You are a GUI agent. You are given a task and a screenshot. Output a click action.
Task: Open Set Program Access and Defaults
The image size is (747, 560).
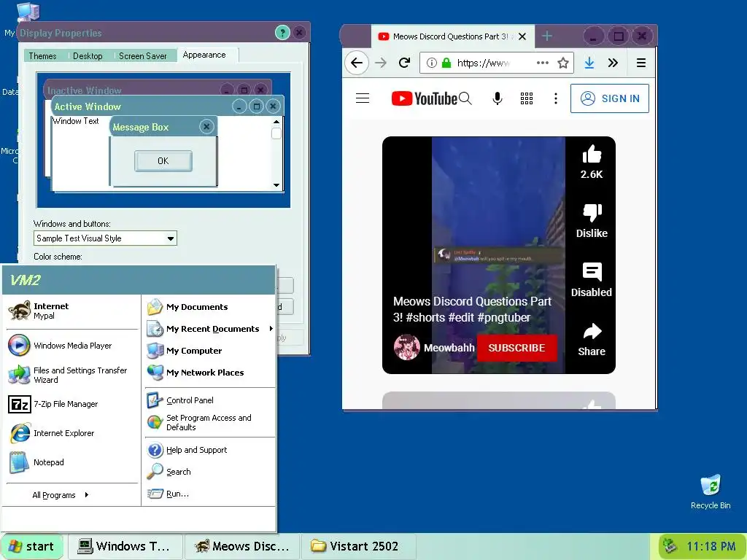point(209,422)
